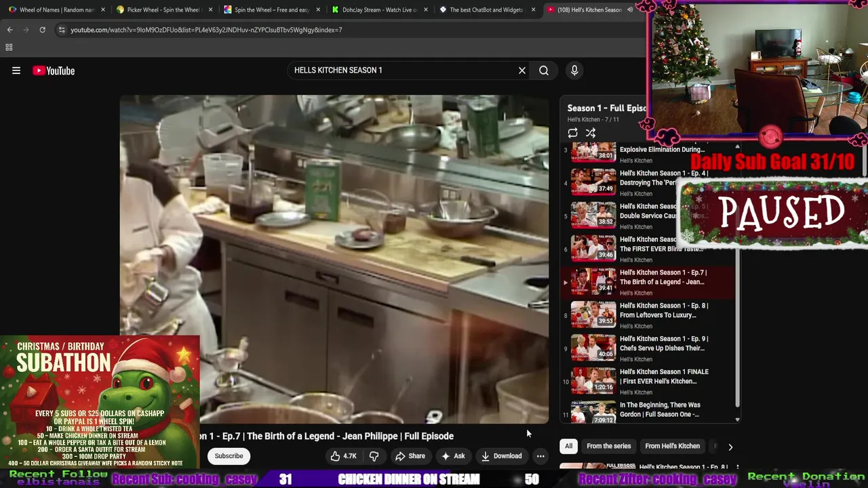Select From the series filter chip
Image resolution: width=868 pixels, height=488 pixels.
coord(608,446)
